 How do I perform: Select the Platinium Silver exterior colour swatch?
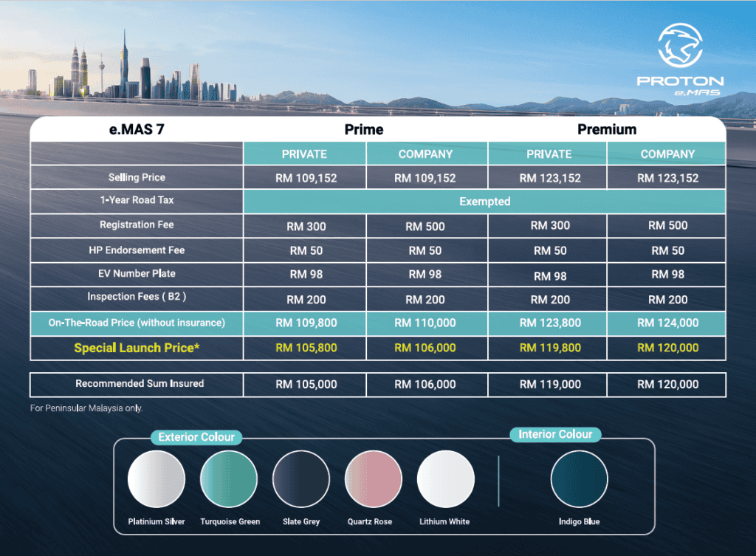[x=156, y=480]
